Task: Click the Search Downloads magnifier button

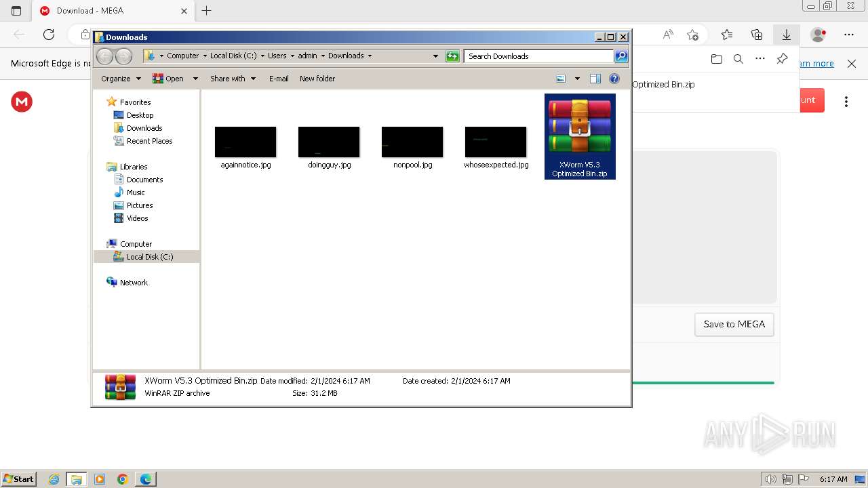Action: tap(620, 56)
